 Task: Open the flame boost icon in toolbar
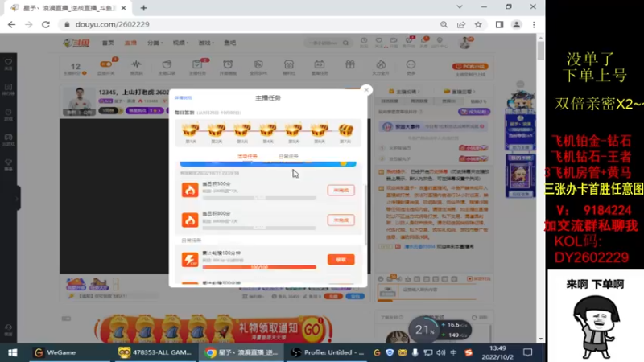tap(381, 64)
